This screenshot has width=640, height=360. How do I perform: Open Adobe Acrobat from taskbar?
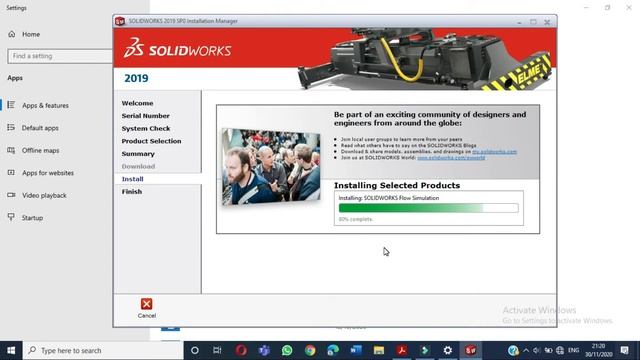pyautogui.click(x=402, y=350)
